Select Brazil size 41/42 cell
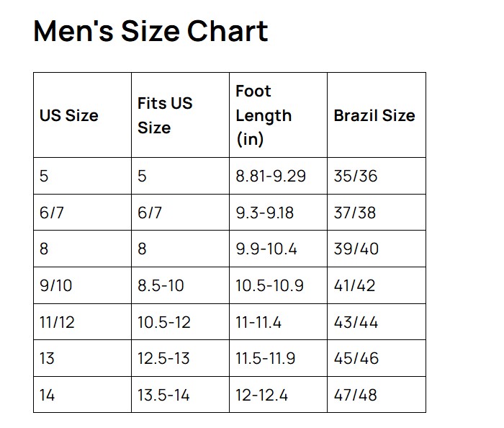 pos(354,285)
